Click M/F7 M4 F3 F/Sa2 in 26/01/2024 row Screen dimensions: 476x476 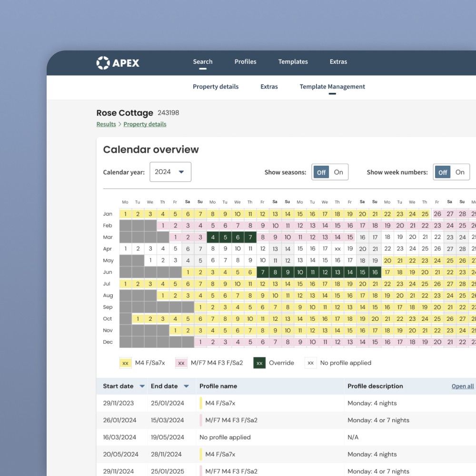point(231,420)
